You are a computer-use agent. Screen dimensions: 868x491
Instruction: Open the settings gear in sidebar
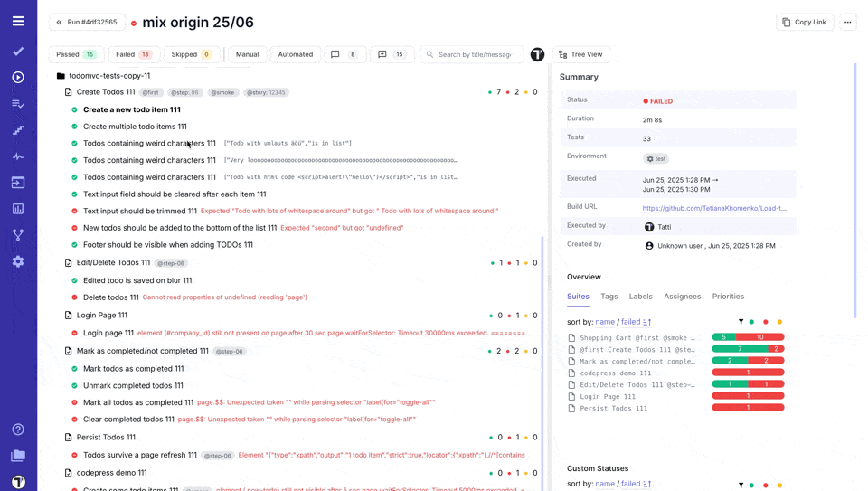tap(18, 261)
